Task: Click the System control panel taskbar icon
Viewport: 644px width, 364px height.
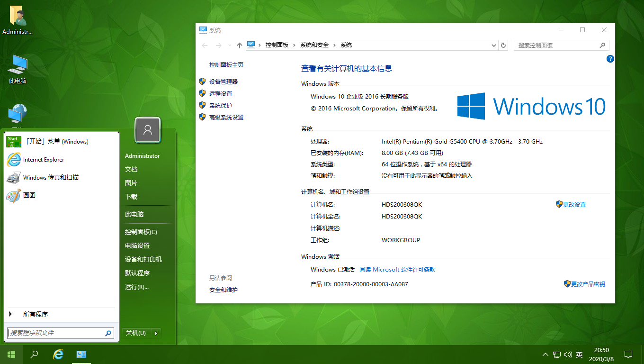Action: click(x=81, y=354)
